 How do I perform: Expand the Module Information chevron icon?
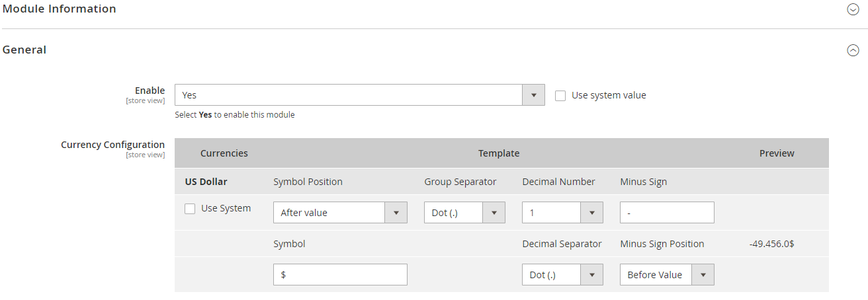coord(853,9)
